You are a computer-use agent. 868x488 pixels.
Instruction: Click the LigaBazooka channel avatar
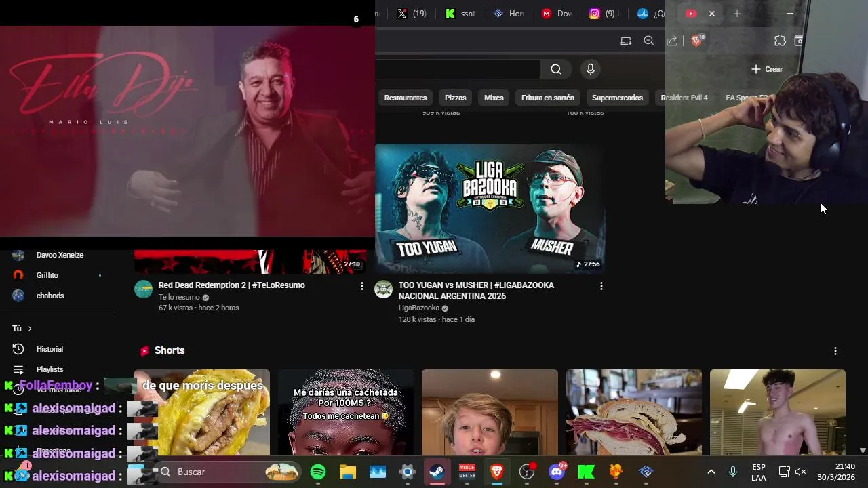click(384, 289)
